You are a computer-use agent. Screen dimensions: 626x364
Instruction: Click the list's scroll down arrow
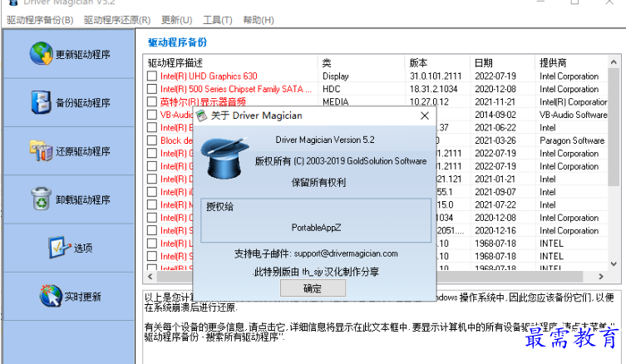point(614,263)
